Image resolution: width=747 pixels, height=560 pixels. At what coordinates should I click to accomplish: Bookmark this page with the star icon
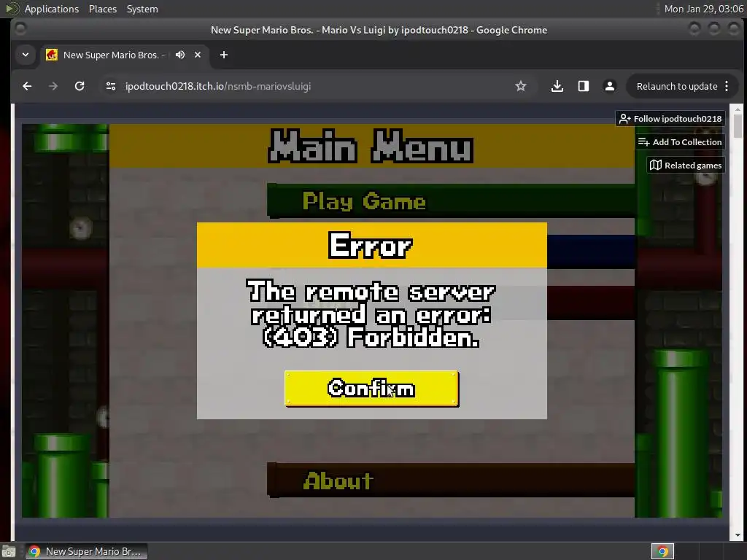click(521, 86)
